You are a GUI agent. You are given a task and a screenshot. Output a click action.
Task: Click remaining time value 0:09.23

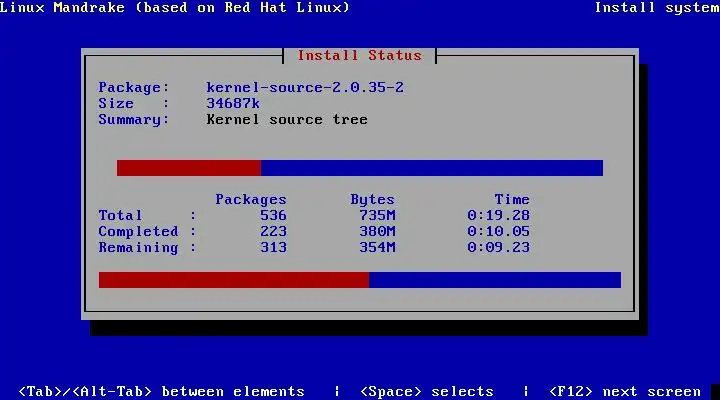coord(498,248)
